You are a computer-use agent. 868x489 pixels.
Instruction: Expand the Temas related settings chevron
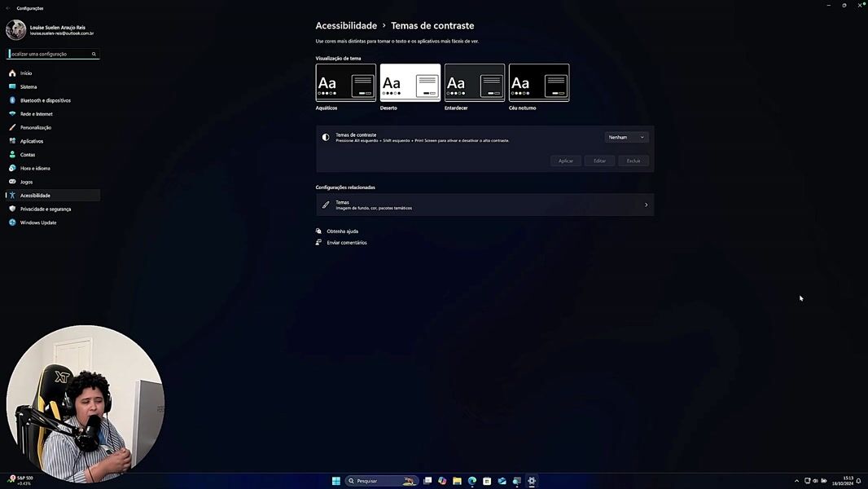646,205
